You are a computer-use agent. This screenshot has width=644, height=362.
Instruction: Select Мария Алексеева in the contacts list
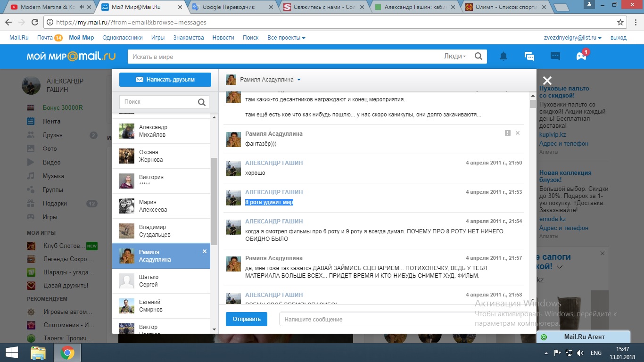pyautogui.click(x=161, y=206)
